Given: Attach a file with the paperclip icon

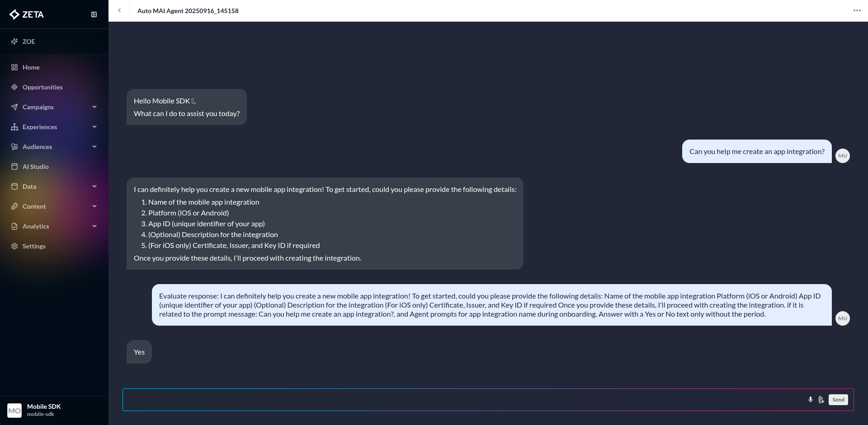Looking at the screenshot, I should (821, 400).
